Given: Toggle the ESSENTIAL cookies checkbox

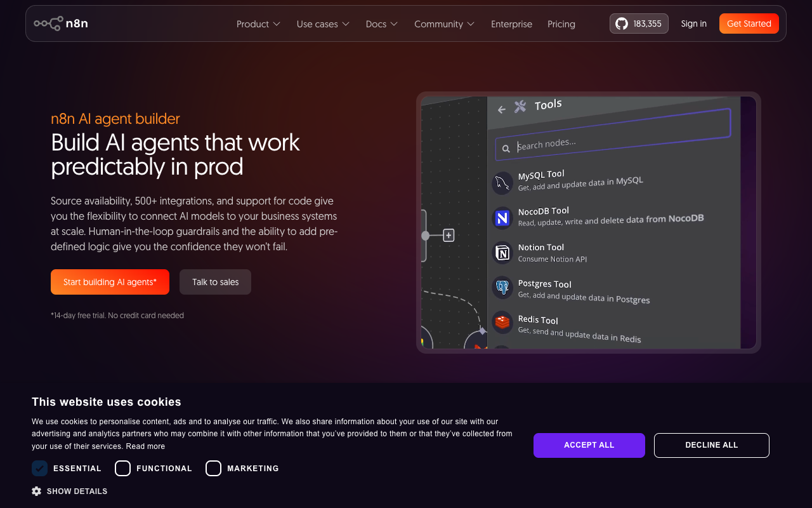Looking at the screenshot, I should pos(39,468).
